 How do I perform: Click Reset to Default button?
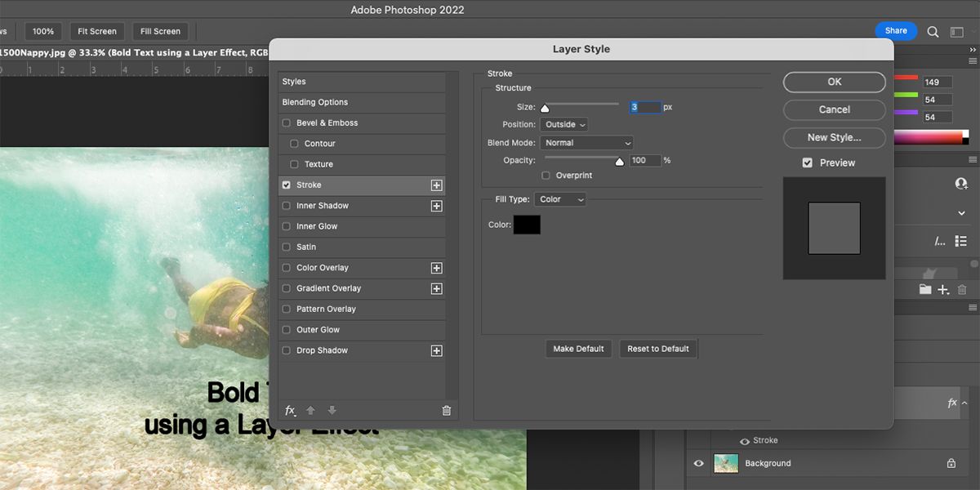tap(658, 349)
